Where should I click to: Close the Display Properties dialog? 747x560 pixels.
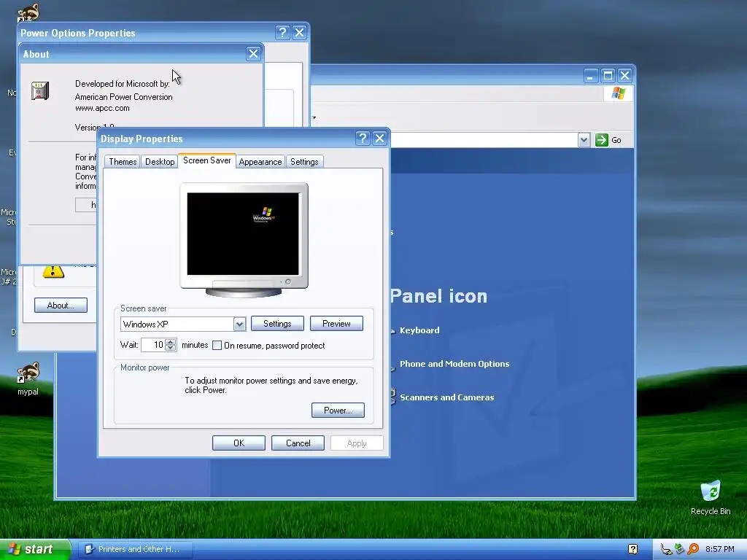[379, 139]
